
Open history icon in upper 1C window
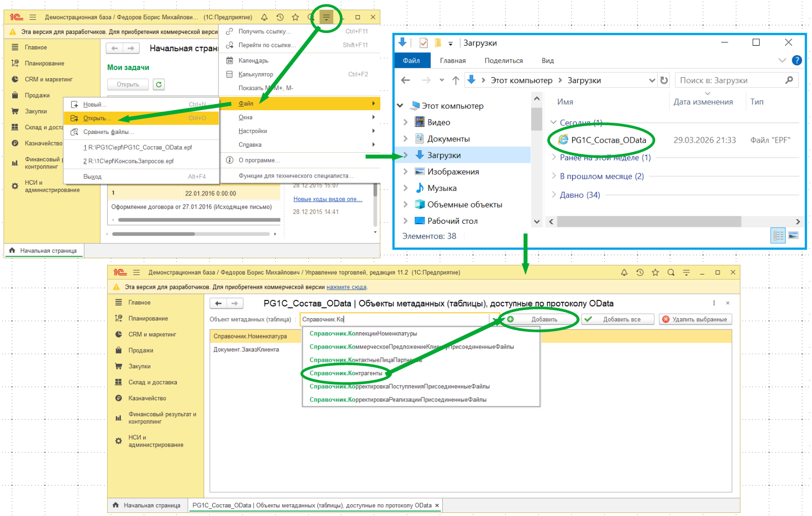pos(280,17)
